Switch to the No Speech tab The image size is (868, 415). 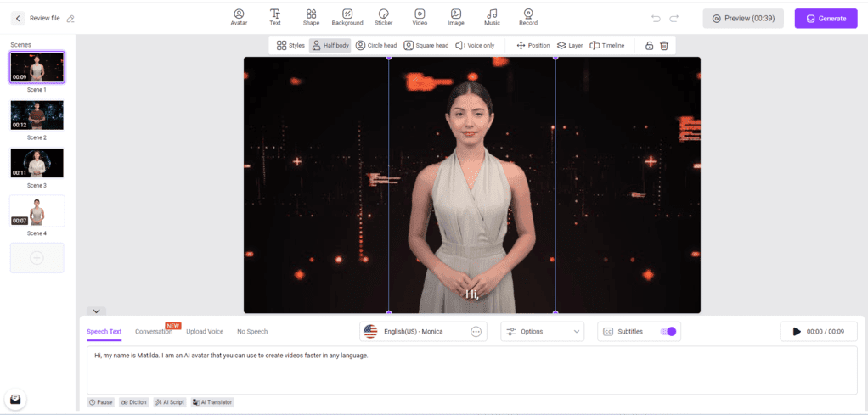(252, 332)
